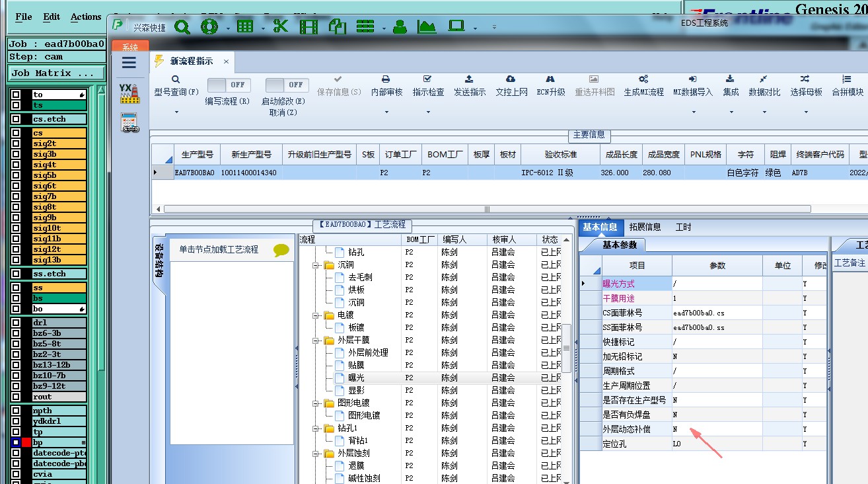This screenshot has height=484, width=868.
Task: Collapse the 外层蚀刻 folder node
Action: click(316, 453)
